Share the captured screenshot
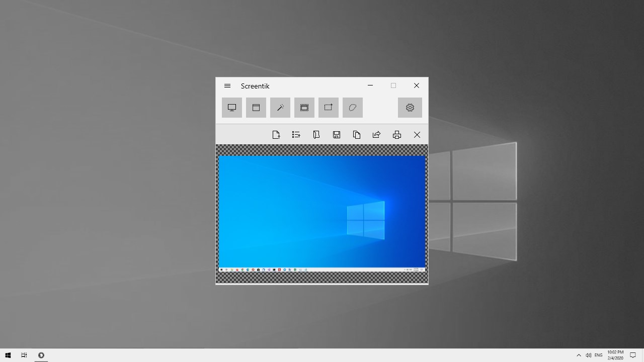Screen dimensions: 644x362 pos(377,135)
